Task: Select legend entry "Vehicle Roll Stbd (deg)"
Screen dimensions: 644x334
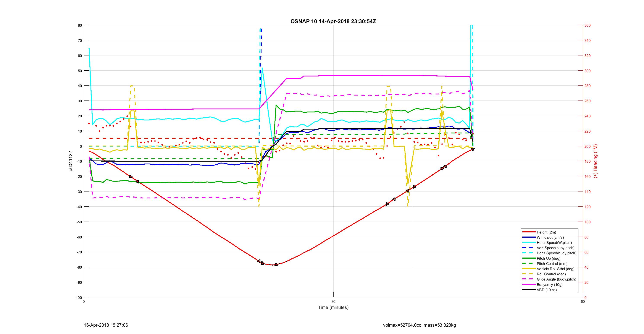Action: (555, 269)
